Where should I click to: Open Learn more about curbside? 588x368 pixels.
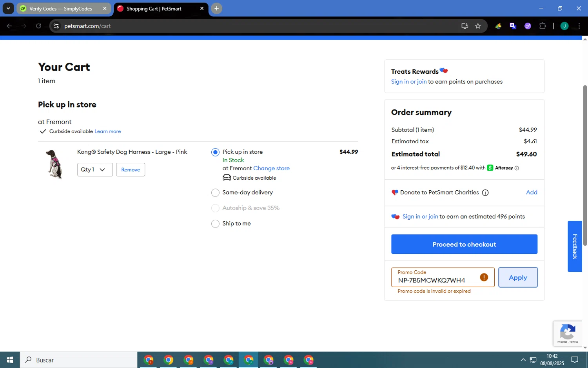pyautogui.click(x=107, y=131)
